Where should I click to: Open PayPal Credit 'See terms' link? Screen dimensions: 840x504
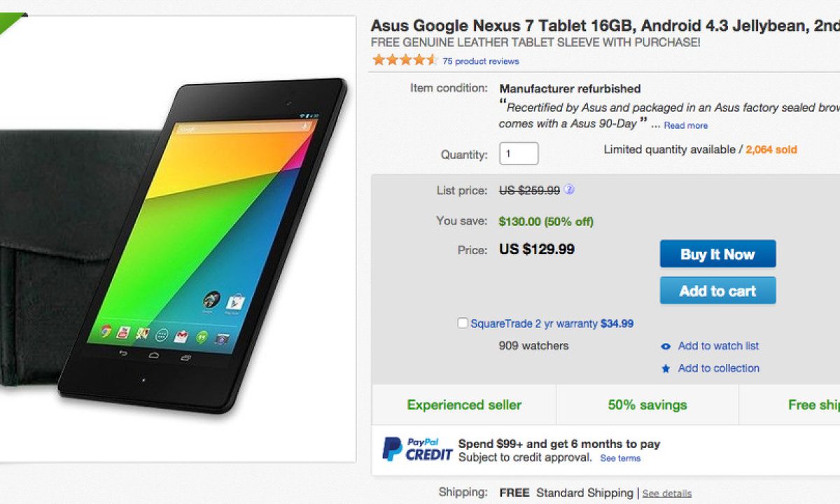[620, 458]
